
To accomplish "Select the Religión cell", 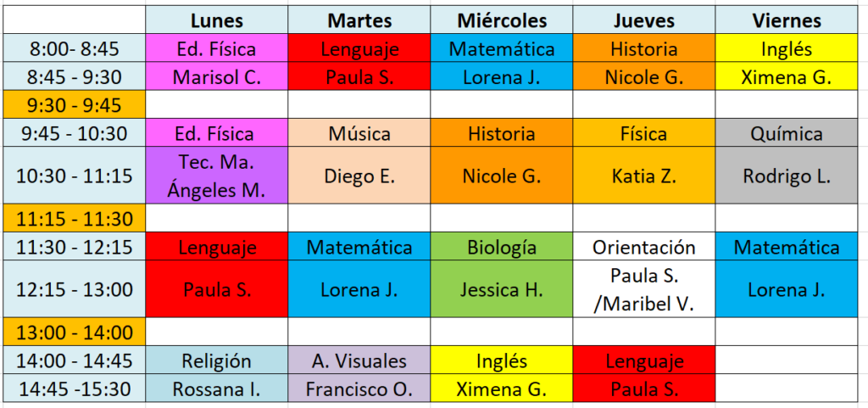I will click(217, 360).
